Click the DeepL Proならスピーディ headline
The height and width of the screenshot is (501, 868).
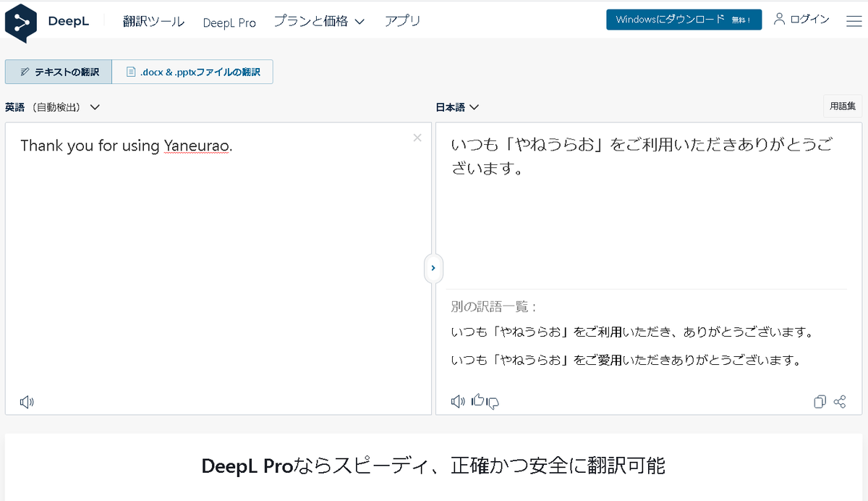pos(433,466)
